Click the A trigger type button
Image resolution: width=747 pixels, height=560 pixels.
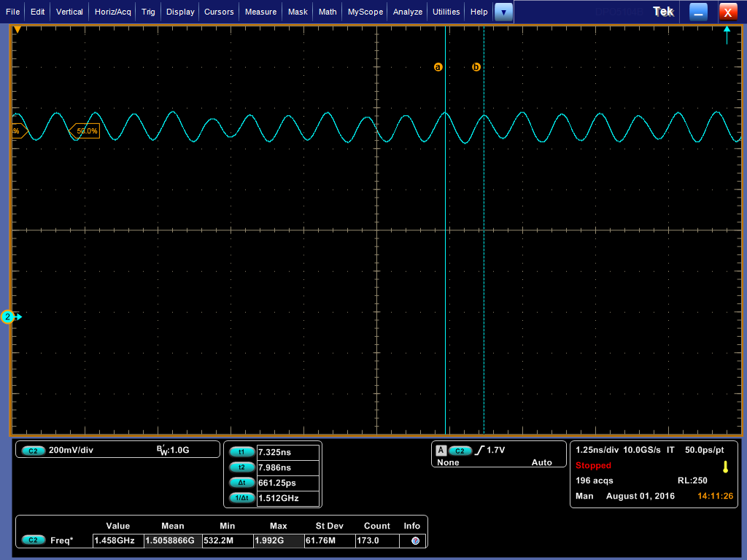click(x=441, y=451)
